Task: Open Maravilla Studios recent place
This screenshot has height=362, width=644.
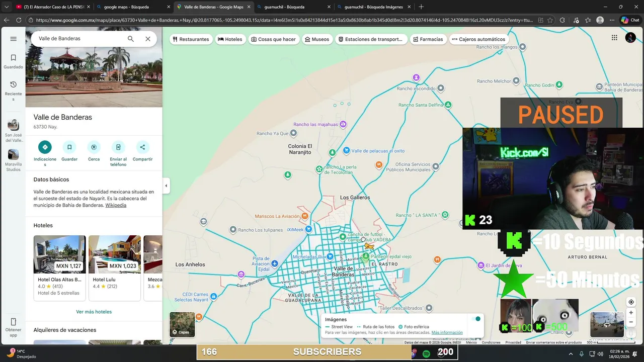Action: (x=13, y=160)
